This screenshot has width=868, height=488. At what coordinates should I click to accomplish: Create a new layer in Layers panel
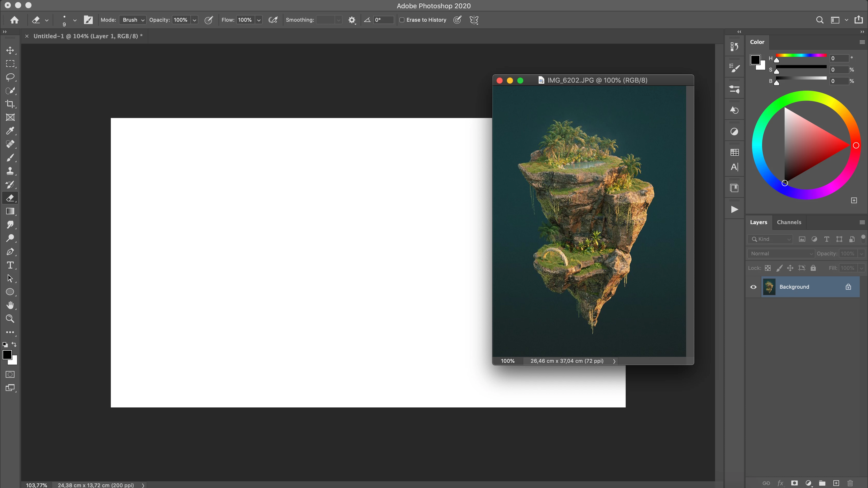(x=836, y=483)
